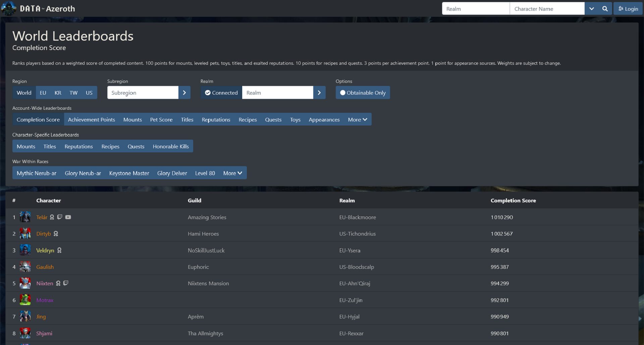Image resolution: width=644 pixels, height=345 pixels.
Task: Open Dirtyb's character profile link
Action: [44, 234]
